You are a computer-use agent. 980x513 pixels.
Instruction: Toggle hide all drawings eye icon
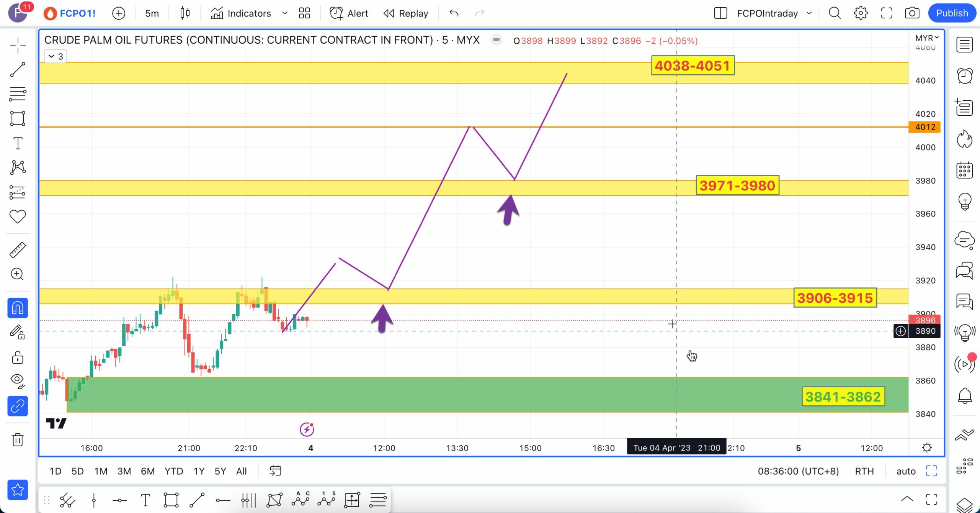coord(18,380)
